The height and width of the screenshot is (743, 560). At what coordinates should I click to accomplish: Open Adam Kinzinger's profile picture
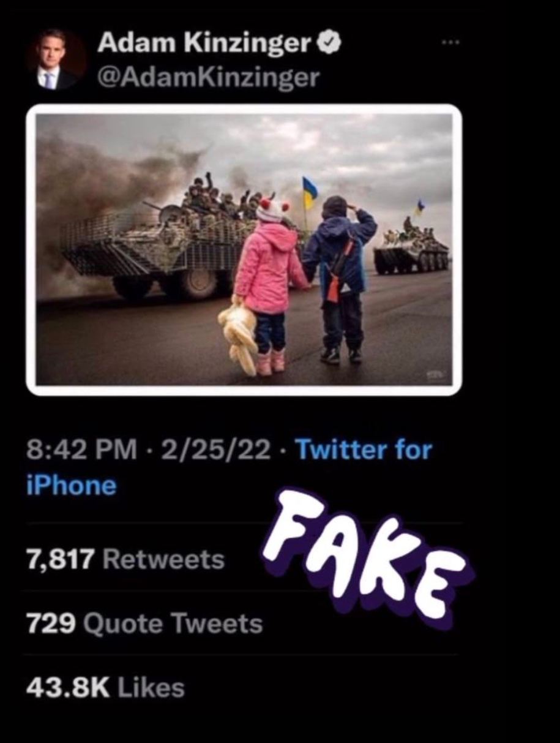pos(56,59)
